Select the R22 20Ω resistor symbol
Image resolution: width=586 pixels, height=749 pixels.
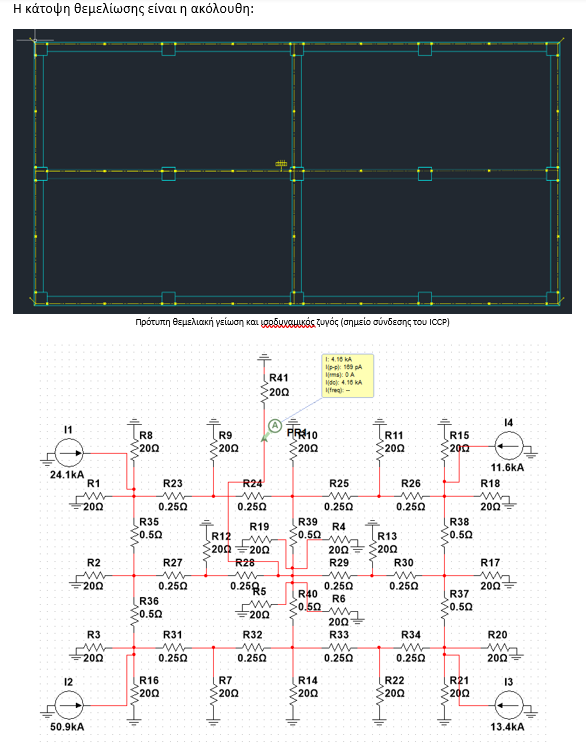click(x=379, y=694)
